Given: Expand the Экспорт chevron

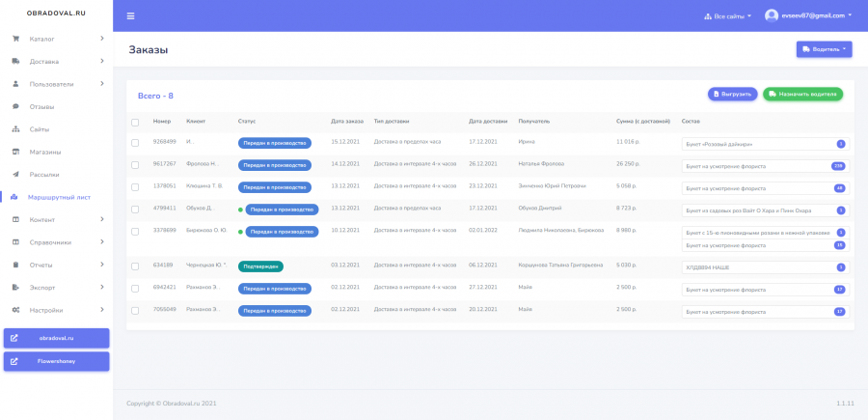Looking at the screenshot, I should click(x=102, y=287).
